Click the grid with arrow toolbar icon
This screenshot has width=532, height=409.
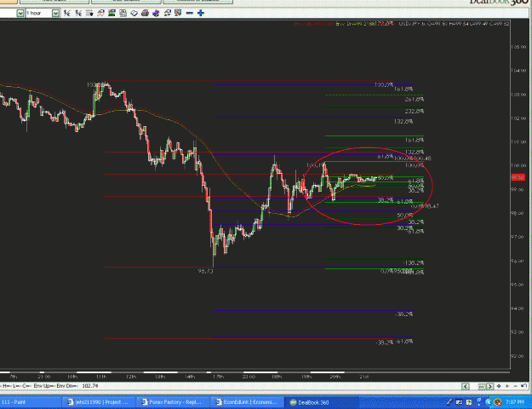[89, 13]
